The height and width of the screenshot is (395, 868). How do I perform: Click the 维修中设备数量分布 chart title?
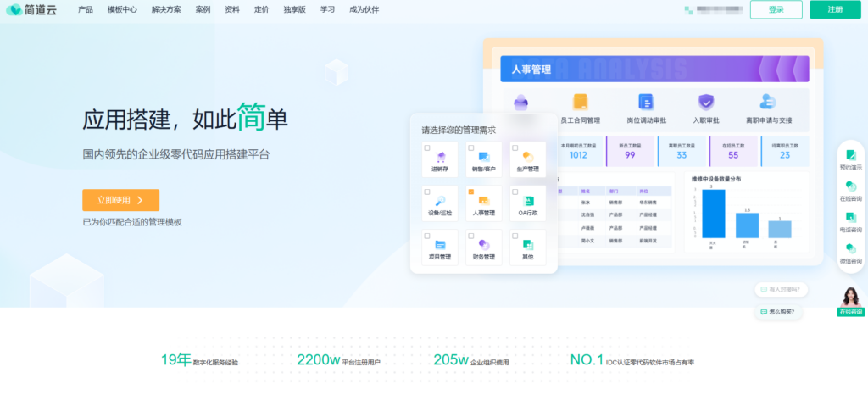click(x=716, y=179)
